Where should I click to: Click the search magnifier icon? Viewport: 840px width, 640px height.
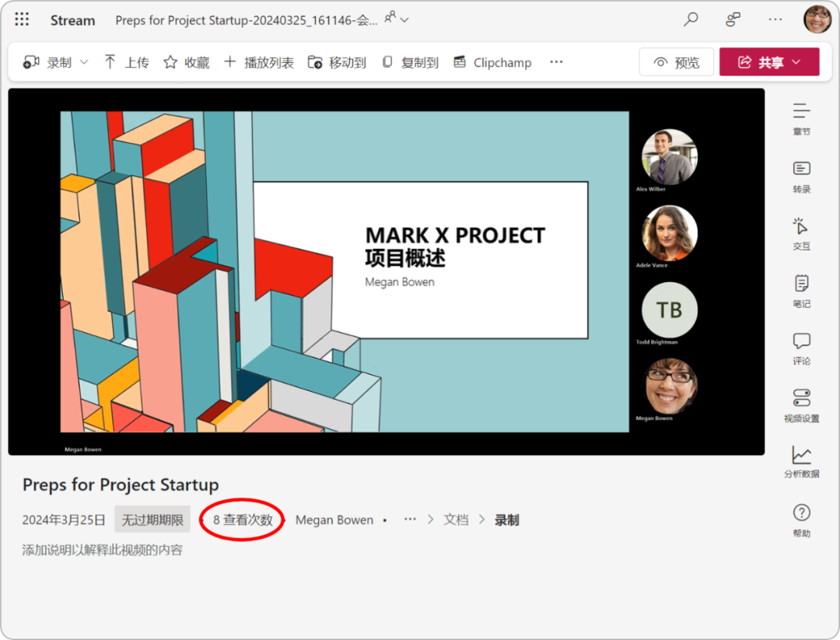690,20
